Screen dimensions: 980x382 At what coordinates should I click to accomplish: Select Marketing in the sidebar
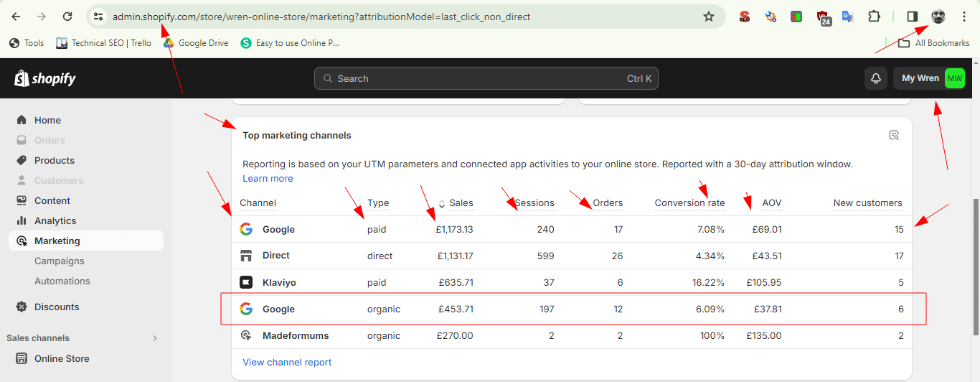[x=86, y=241]
